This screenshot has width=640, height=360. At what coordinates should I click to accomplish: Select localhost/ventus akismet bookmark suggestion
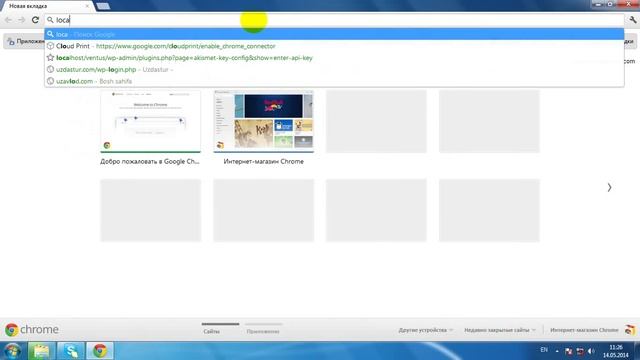click(334, 58)
